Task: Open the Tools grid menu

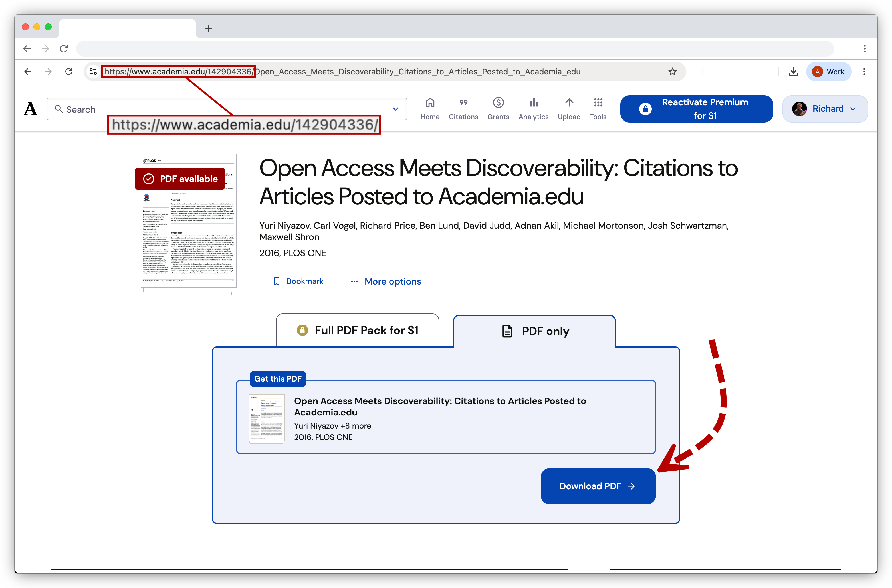Action: [x=598, y=108]
